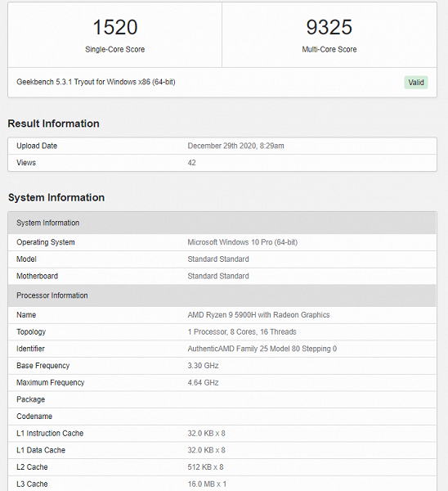Click the AuthenticAMD Family 25 identifier text
Screen dimensions: 448x491
tap(262, 349)
